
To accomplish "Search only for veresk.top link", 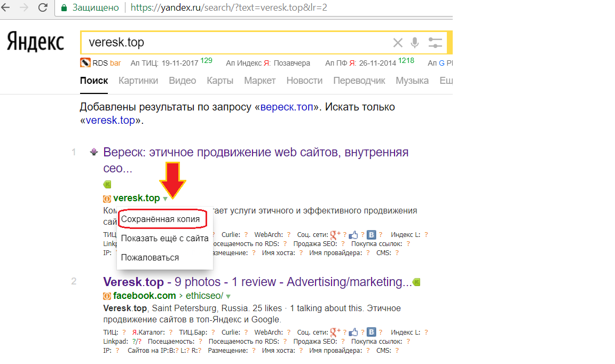I will coord(110,121).
